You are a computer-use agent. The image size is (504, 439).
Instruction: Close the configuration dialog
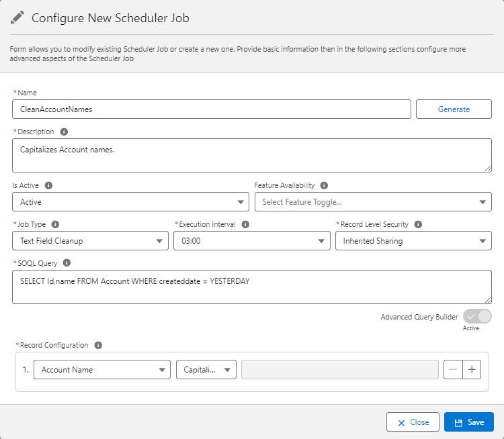point(413,422)
